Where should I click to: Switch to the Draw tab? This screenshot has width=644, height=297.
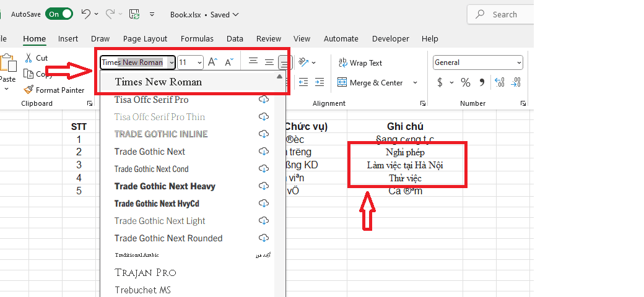pyautogui.click(x=100, y=38)
